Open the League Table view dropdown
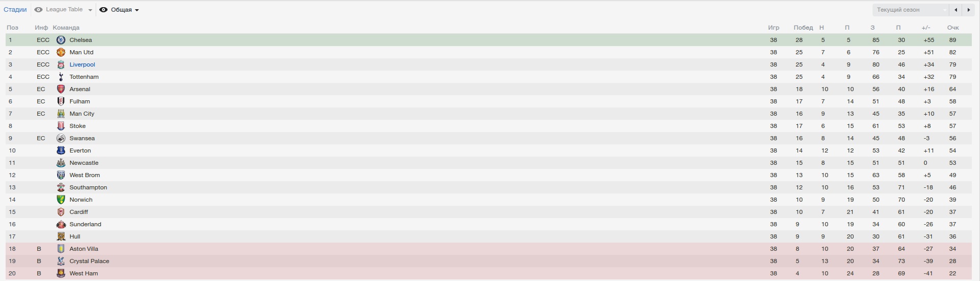 [64, 10]
